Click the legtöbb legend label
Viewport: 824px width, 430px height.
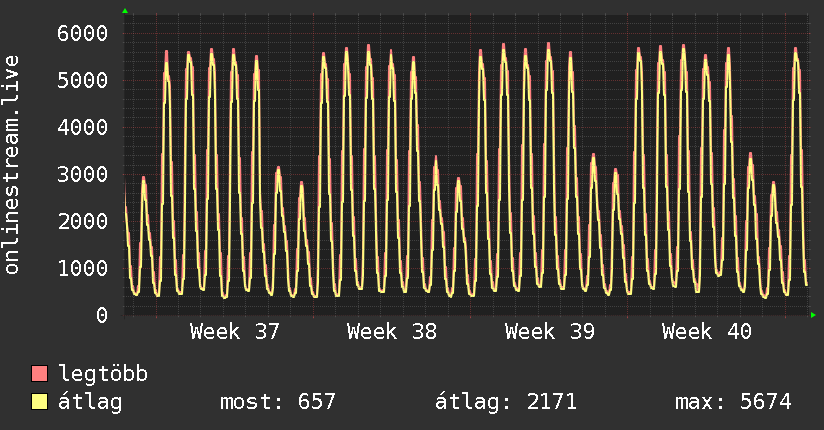[x=103, y=374]
